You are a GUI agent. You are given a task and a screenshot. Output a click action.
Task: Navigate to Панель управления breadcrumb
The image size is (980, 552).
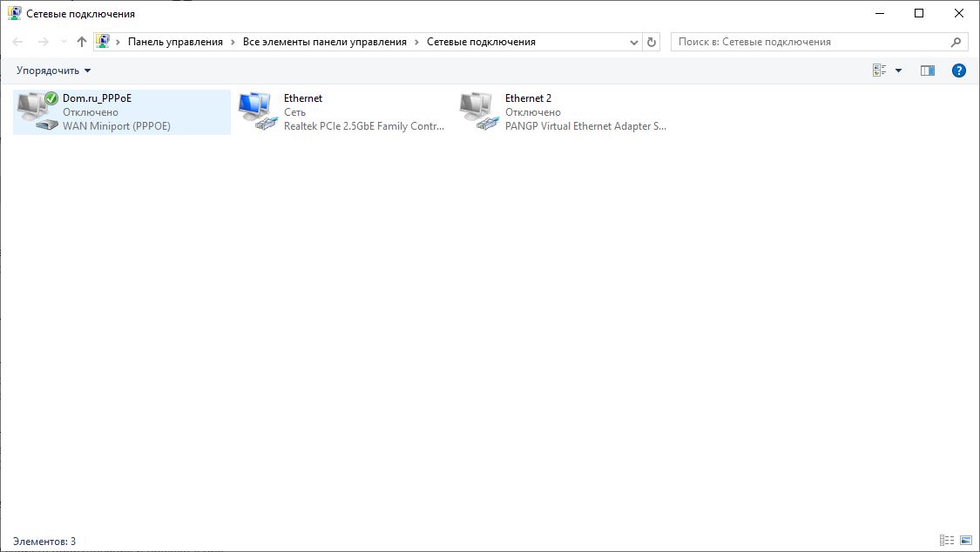(175, 42)
